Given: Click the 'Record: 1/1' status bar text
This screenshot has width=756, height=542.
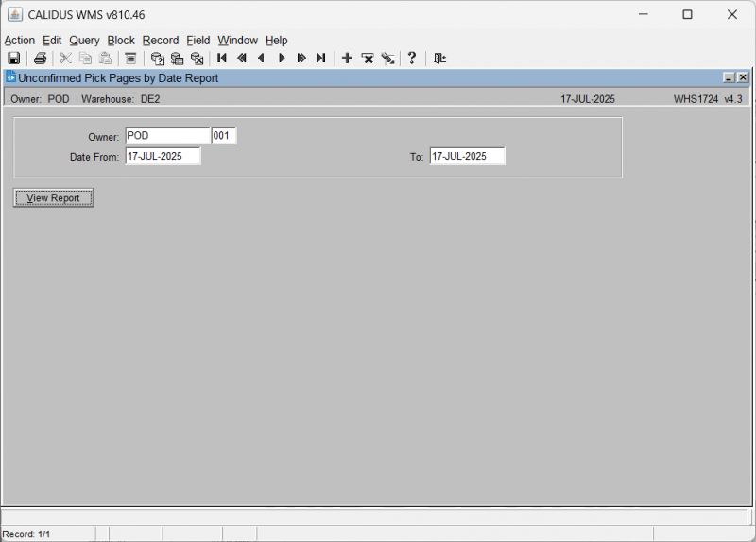Looking at the screenshot, I should pos(26,534).
